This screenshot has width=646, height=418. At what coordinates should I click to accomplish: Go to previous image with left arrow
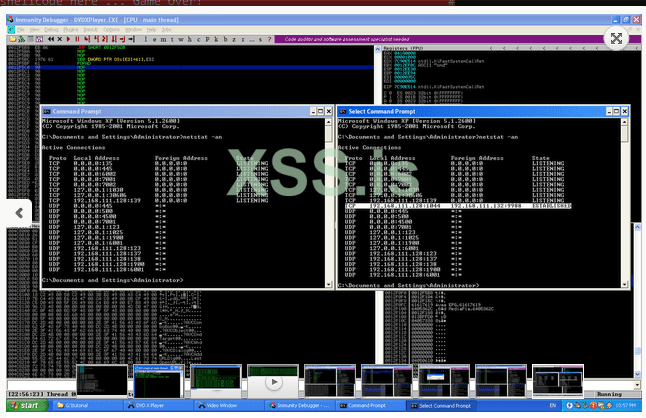[19, 213]
